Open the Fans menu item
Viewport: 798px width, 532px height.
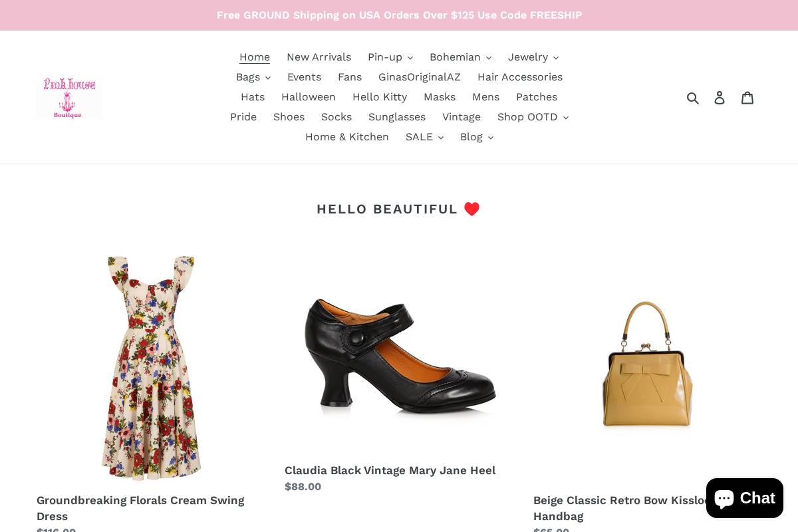(x=350, y=77)
